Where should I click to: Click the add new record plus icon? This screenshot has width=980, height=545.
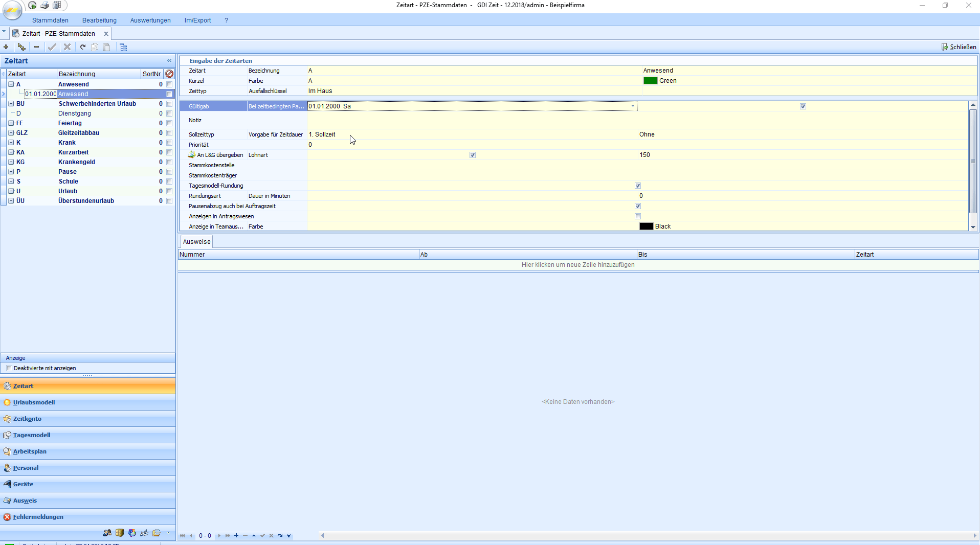(6, 47)
